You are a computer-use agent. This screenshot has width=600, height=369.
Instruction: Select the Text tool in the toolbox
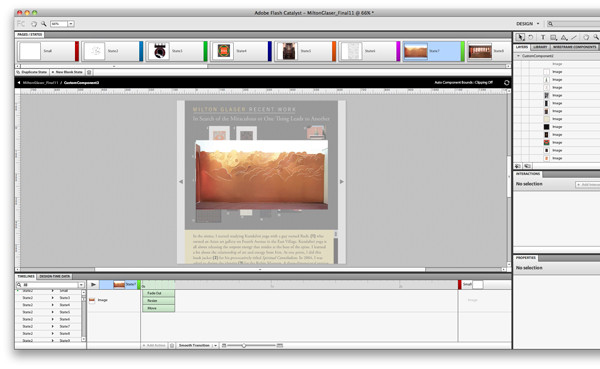[542, 37]
